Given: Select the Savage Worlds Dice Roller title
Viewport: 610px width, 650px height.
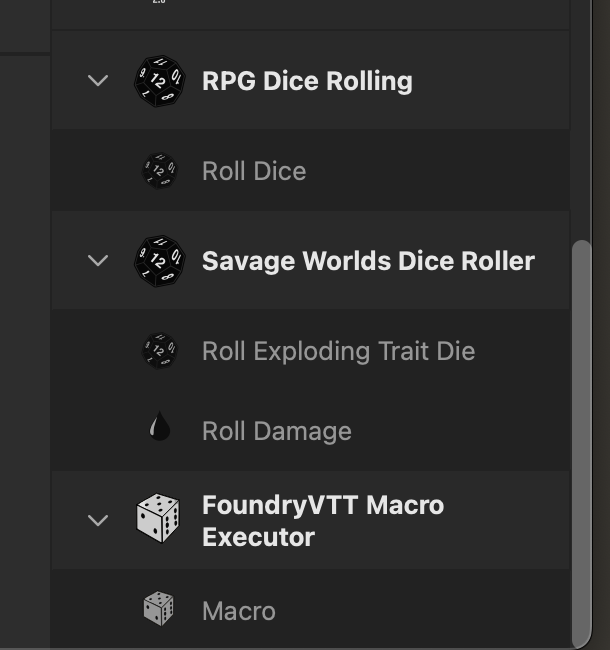Looking at the screenshot, I should [368, 261].
